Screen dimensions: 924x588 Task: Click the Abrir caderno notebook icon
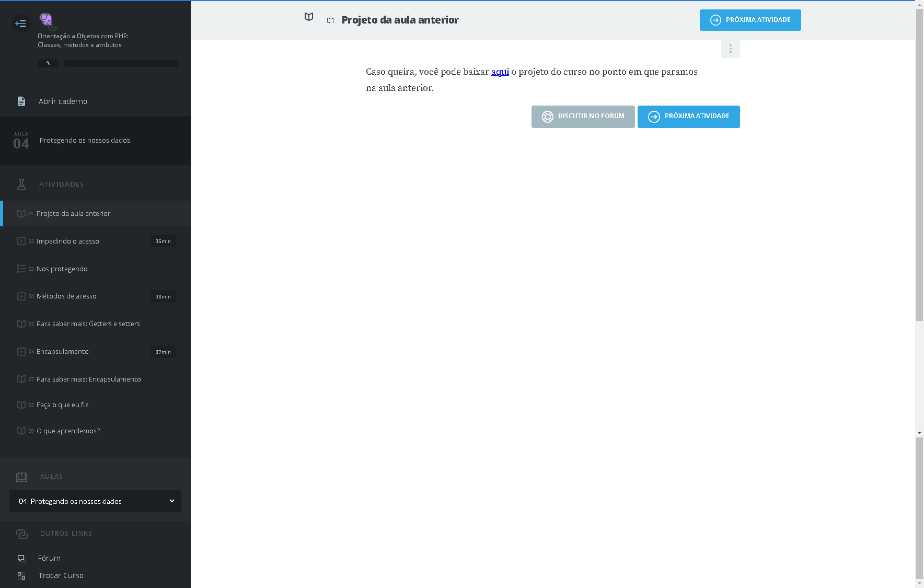tap(21, 101)
